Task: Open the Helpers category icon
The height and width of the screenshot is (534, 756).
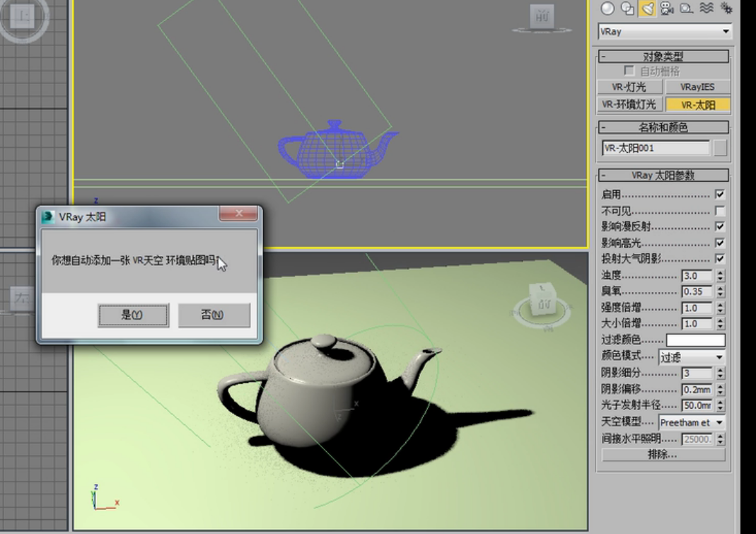Action: [x=687, y=8]
